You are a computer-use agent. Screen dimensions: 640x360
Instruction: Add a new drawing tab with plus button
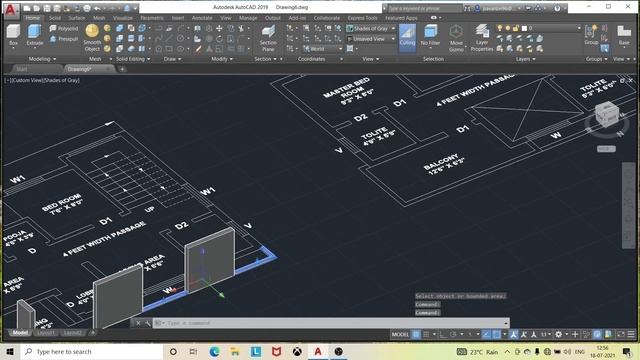pyautogui.click(x=122, y=69)
